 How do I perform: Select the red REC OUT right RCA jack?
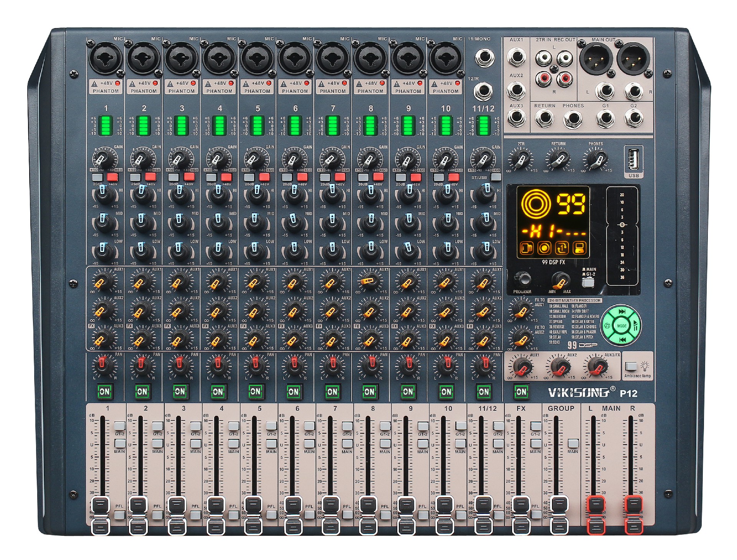(x=564, y=79)
